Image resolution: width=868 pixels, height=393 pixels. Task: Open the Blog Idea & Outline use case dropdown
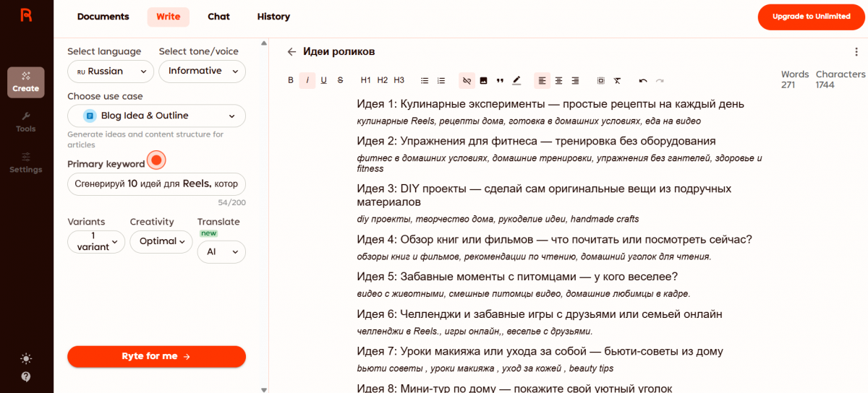156,116
